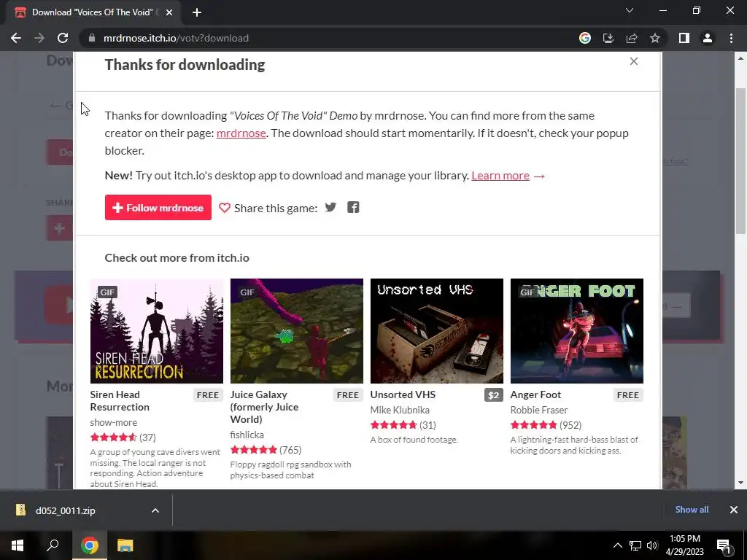Viewport: 747px width, 560px height.
Task: Open the mrdrnose creator page link
Action: (241, 133)
